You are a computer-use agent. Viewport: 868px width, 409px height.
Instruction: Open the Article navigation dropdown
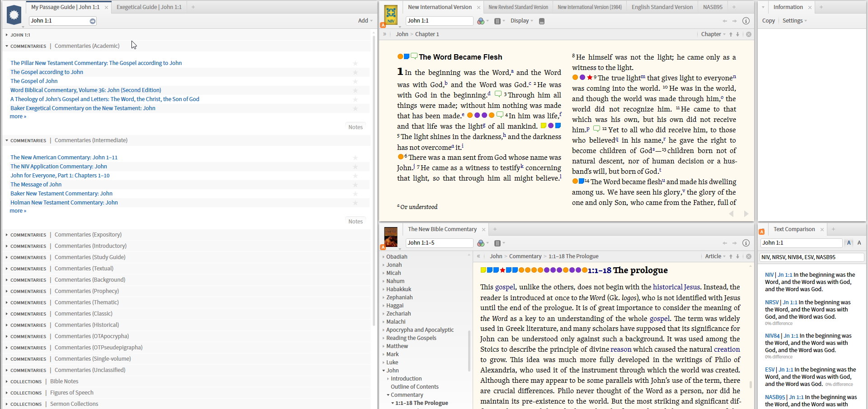coord(715,256)
